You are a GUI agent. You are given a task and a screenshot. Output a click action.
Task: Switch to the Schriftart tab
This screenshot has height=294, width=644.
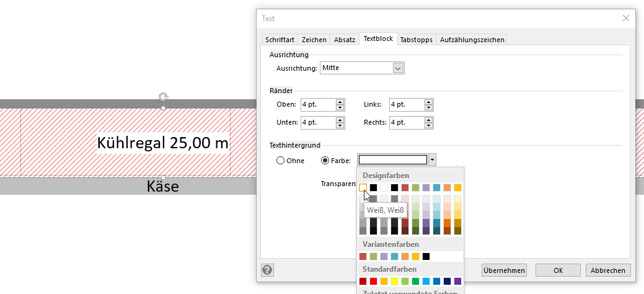pyautogui.click(x=280, y=40)
